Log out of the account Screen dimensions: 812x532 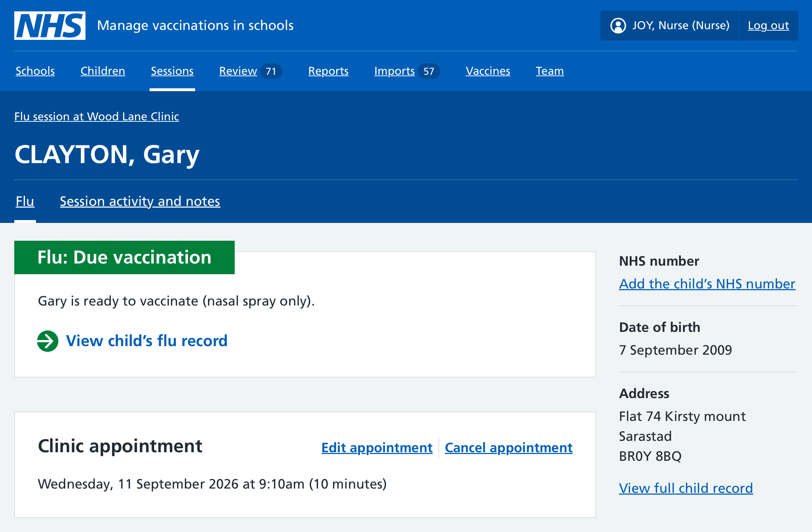[769, 26]
